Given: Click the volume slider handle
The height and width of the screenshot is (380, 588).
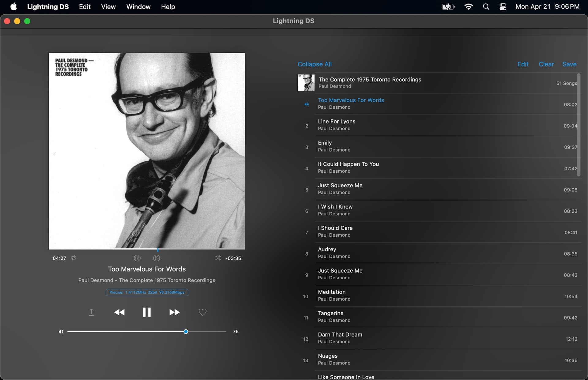Looking at the screenshot, I should coord(186,332).
